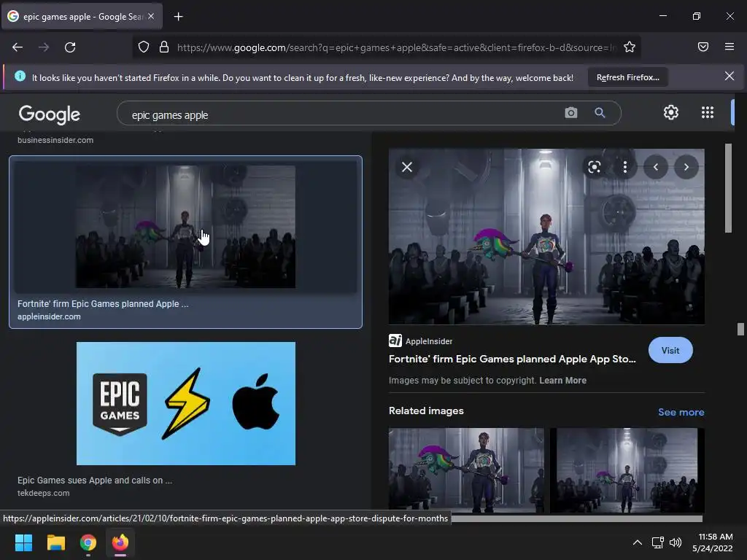This screenshot has height=560, width=747.
Task: Open the AppleInsider source link
Action: pos(421,341)
